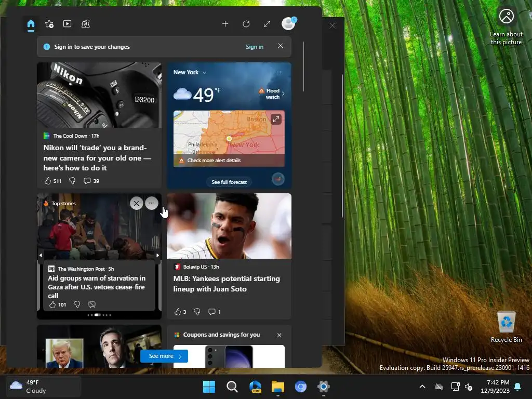Add a widget with the plus icon

coord(225,24)
